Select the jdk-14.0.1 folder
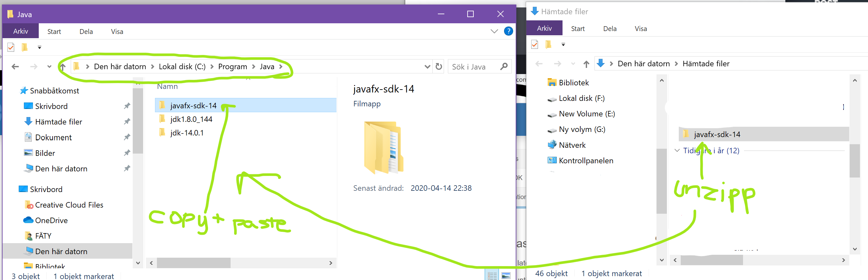Screen dimensions: 868x280 pyautogui.click(x=187, y=133)
